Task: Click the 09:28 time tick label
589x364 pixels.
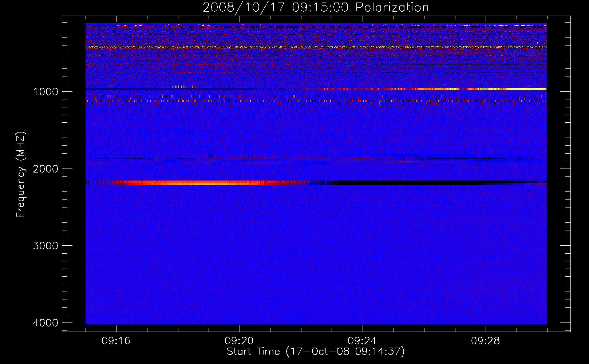Action: [x=485, y=341]
